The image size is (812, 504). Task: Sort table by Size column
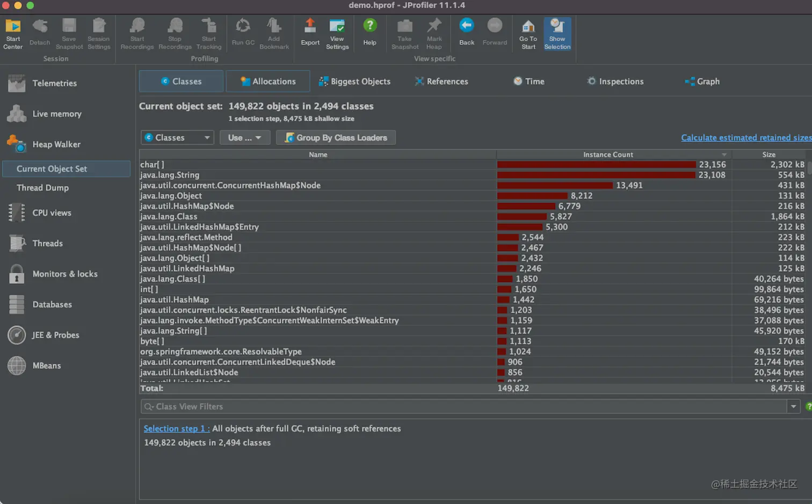tap(769, 155)
